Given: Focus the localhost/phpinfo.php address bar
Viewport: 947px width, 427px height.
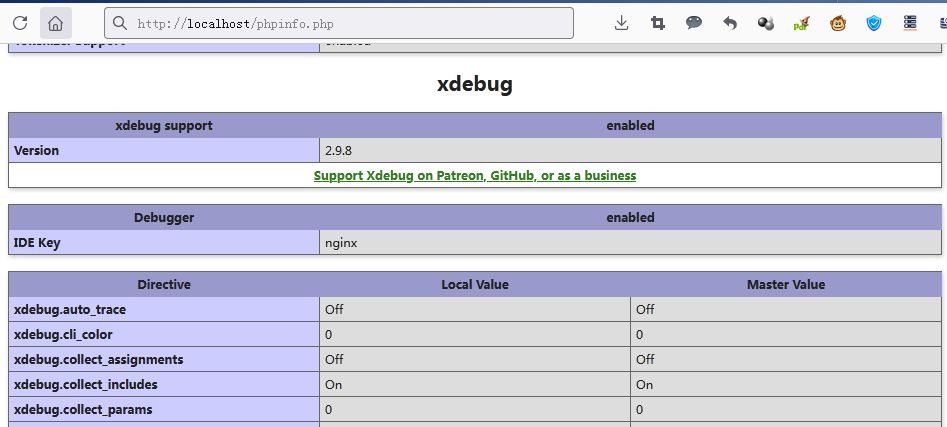Looking at the screenshot, I should [339, 24].
